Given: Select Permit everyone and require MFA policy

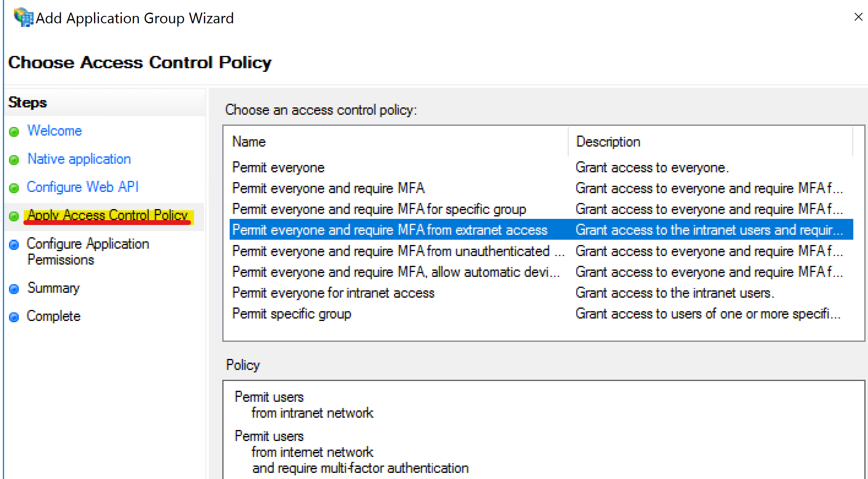Looking at the screenshot, I should (x=541, y=188).
